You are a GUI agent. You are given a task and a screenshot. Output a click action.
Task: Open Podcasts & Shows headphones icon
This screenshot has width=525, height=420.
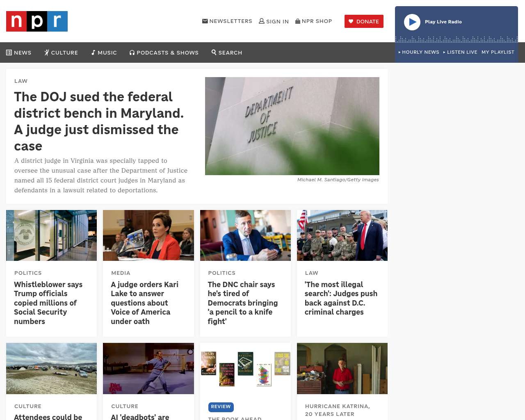(x=132, y=52)
